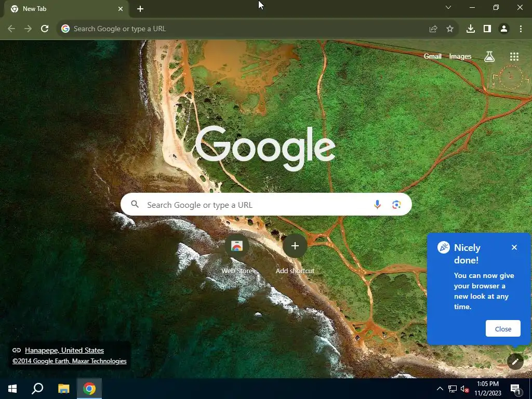Open File Explorer from the taskbar
The height and width of the screenshot is (399, 532).
(63, 389)
